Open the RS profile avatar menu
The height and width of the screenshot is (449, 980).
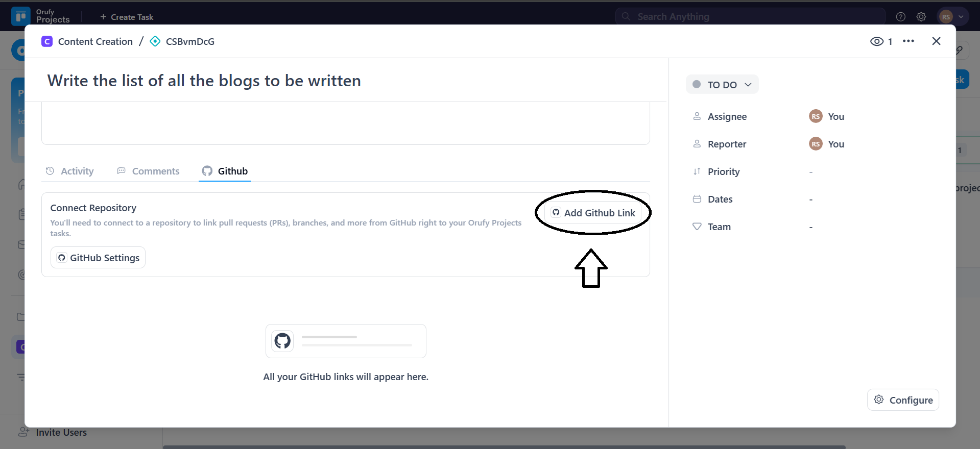click(x=952, y=17)
